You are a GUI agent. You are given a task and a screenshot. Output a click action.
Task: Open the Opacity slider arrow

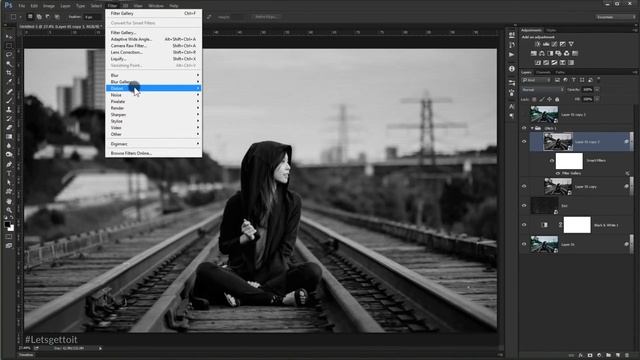coord(597,89)
